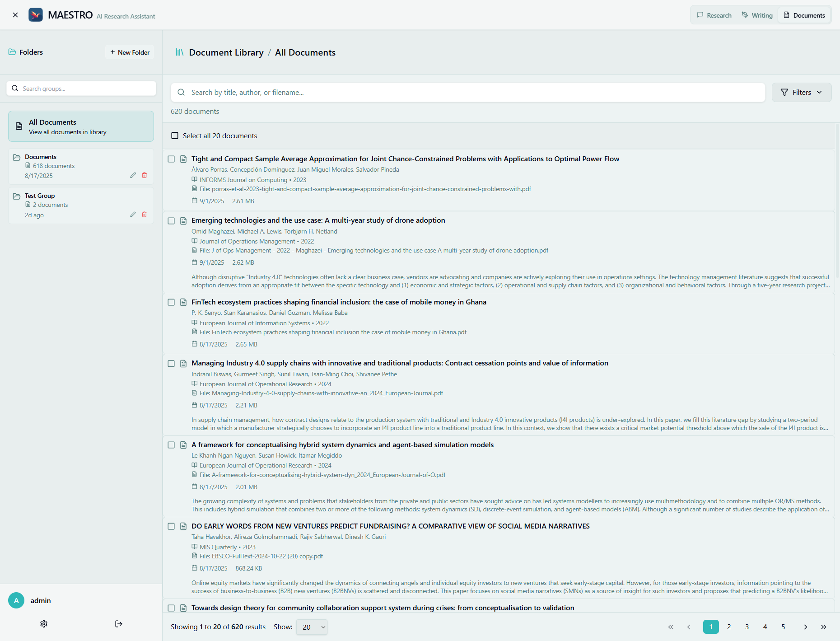Switch to the Research tab
The height and width of the screenshot is (641, 840).
714,14
